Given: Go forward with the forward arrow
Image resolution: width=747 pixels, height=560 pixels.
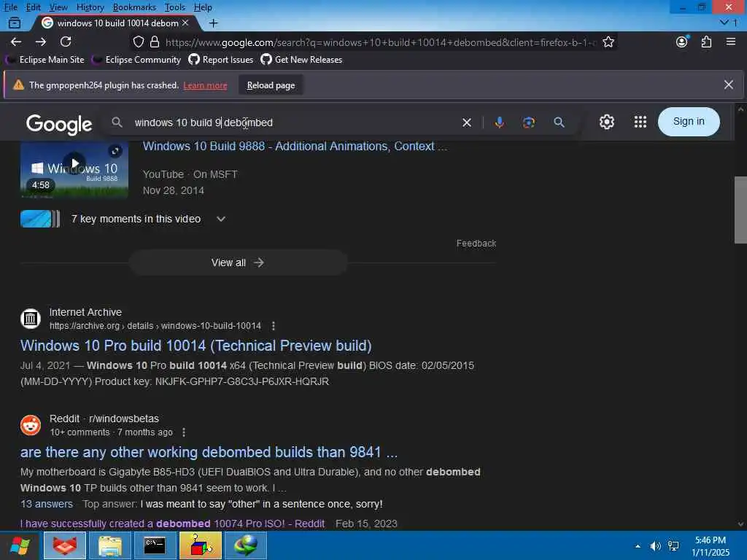Looking at the screenshot, I should 41,42.
